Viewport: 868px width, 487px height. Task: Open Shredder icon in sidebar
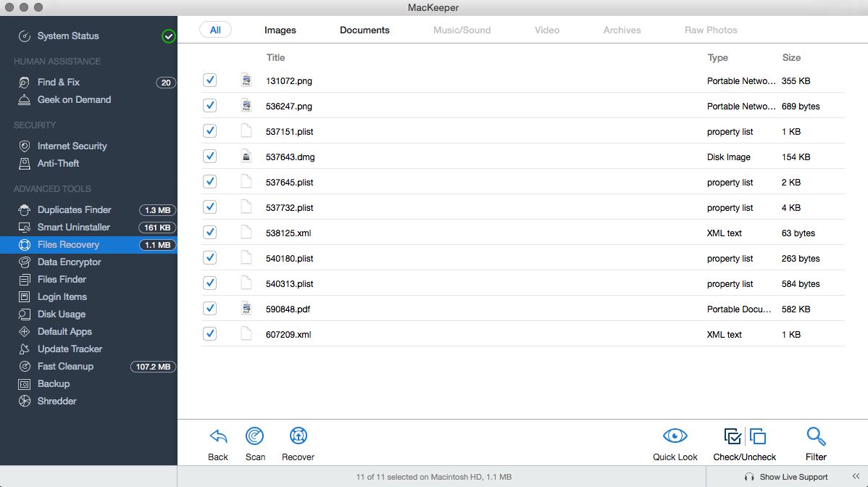[25, 401]
